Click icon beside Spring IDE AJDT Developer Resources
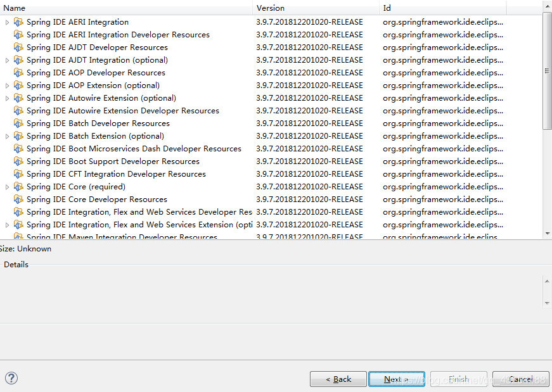Viewport: 552px width, 392px height. 18,47
